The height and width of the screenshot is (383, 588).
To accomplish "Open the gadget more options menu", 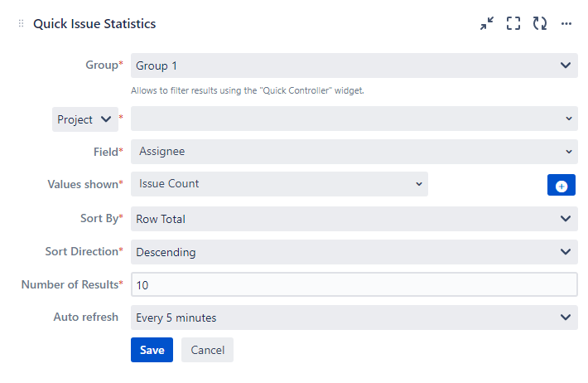I will [566, 24].
